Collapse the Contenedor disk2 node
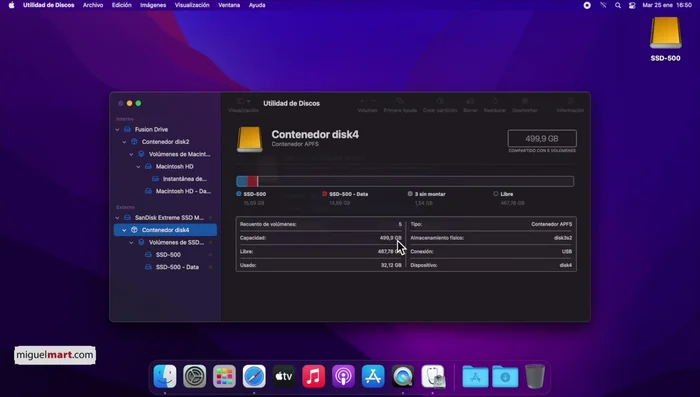Viewport: 700px width, 397px height. tap(125, 142)
